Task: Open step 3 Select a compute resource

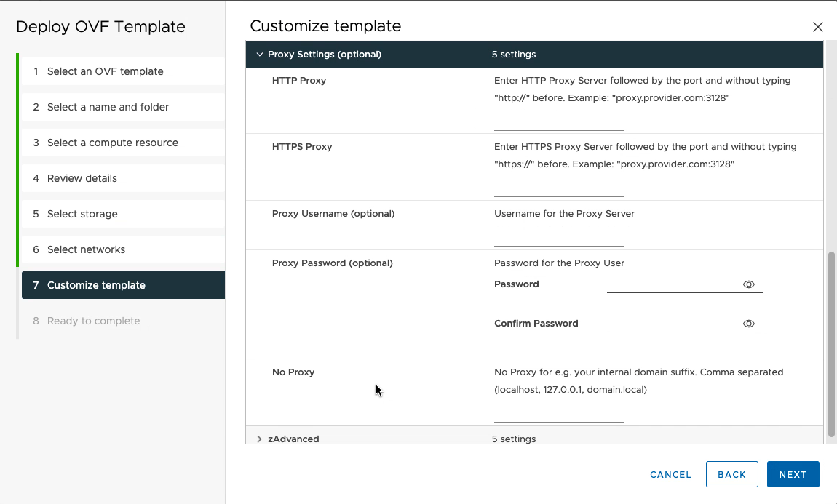Action: pyautogui.click(x=112, y=143)
